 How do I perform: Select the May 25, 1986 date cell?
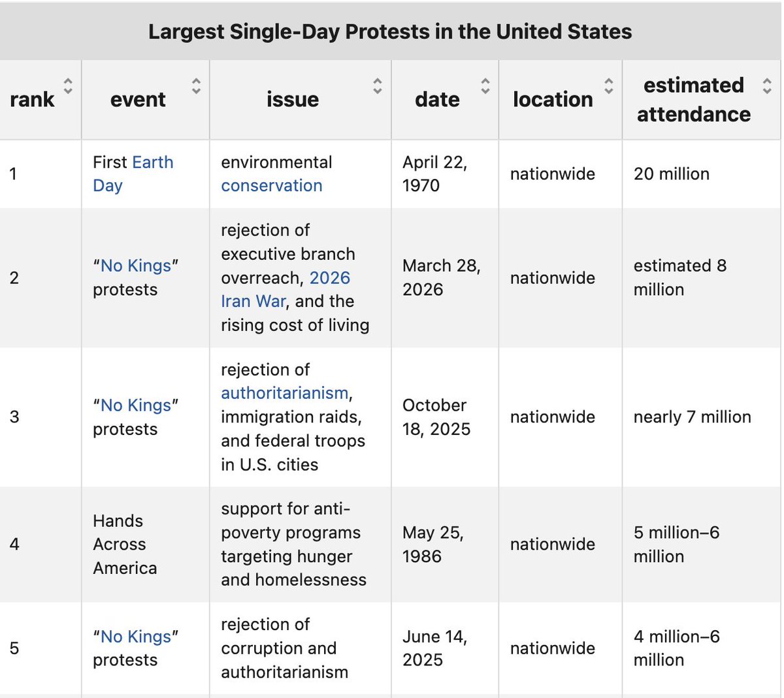(x=445, y=545)
